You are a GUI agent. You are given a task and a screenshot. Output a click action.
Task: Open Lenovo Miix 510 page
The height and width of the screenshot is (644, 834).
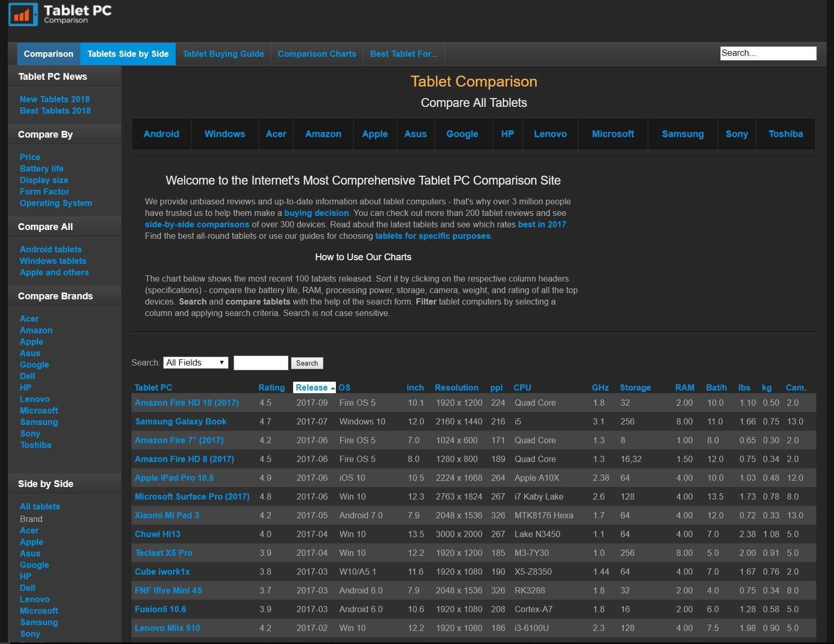click(x=167, y=628)
